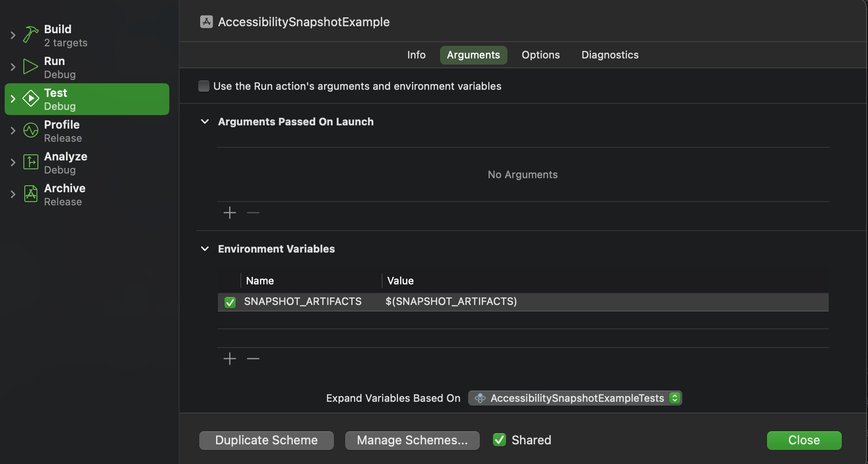Screen dimensions: 868x464
Task: Click the Manage Schemes button
Action: click(412, 441)
